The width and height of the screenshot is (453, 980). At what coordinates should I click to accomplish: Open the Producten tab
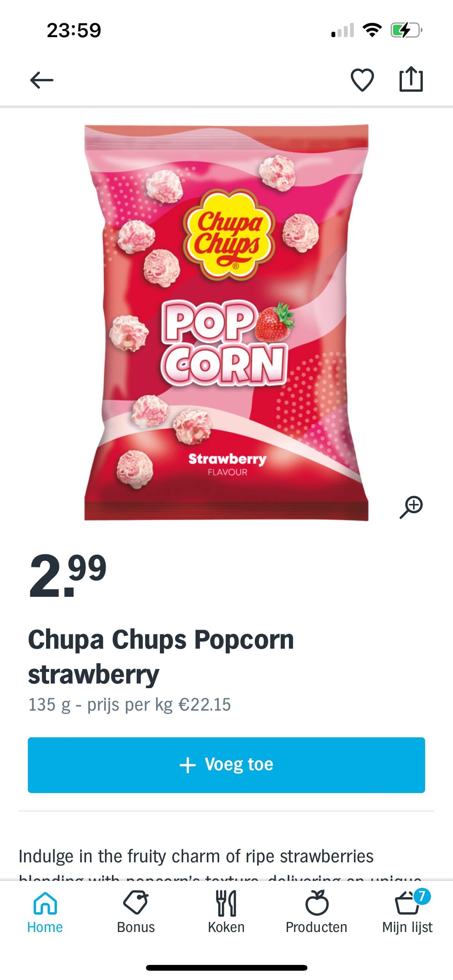coord(317,912)
